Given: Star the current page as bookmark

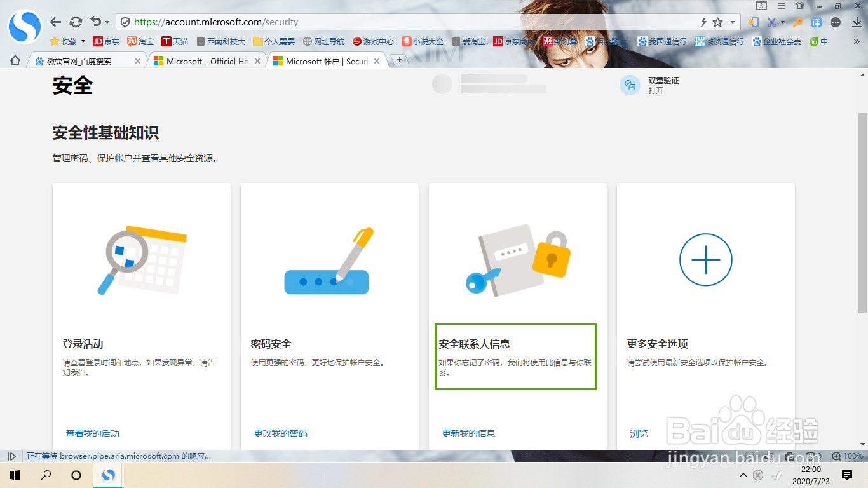Looking at the screenshot, I should [718, 22].
